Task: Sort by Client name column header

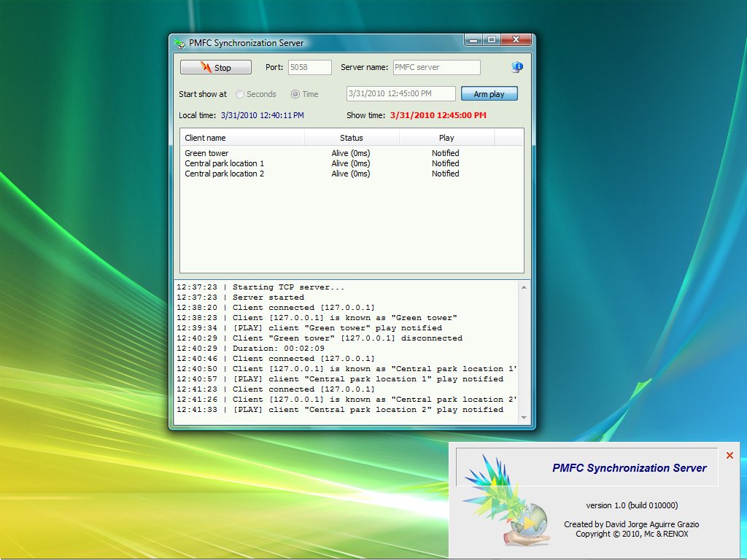Action: 242,138
